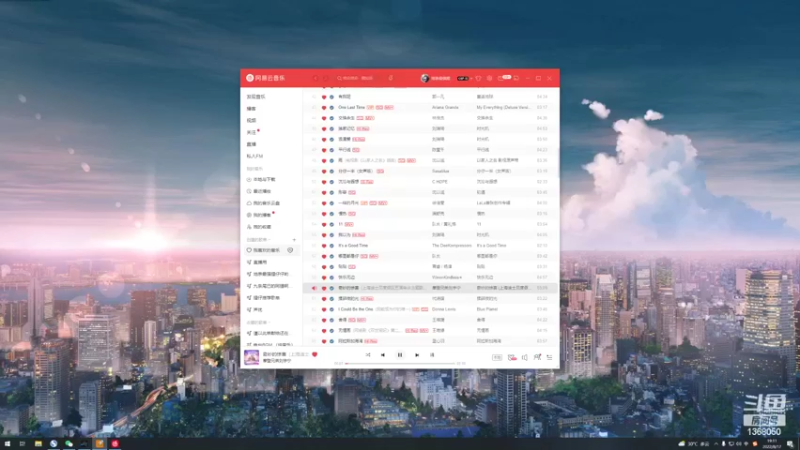
Task: Open 发现音乐 in the sidebar
Action: [x=256, y=96]
